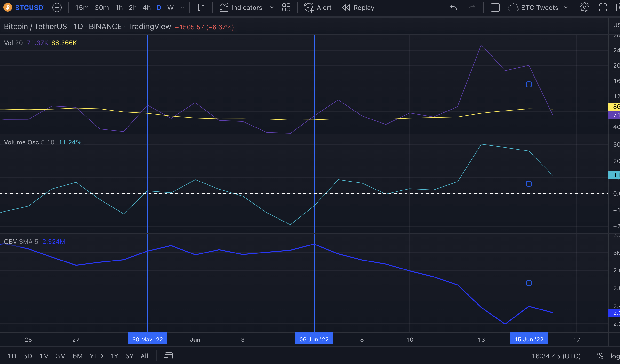The height and width of the screenshot is (364, 620).
Task: Click the Vol 20 indicator legend
Action: click(x=13, y=43)
